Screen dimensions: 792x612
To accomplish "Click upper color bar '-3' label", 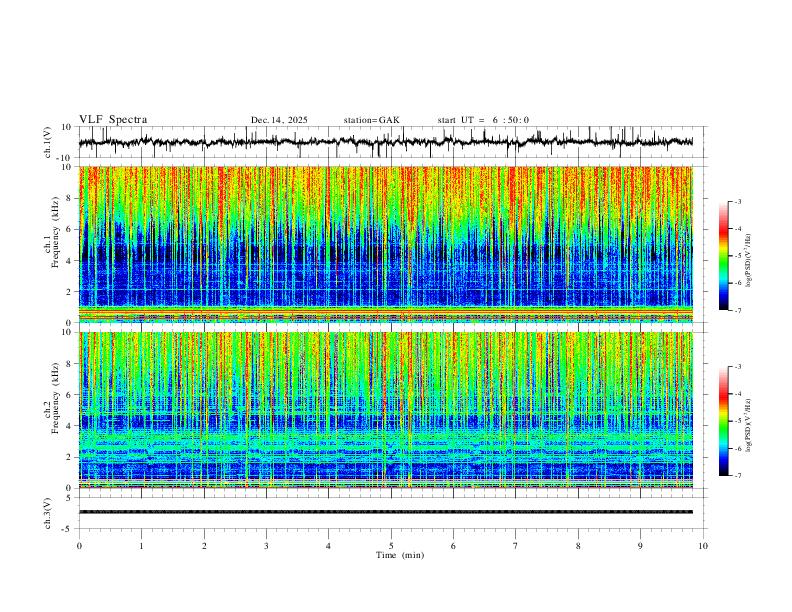I will (737, 202).
